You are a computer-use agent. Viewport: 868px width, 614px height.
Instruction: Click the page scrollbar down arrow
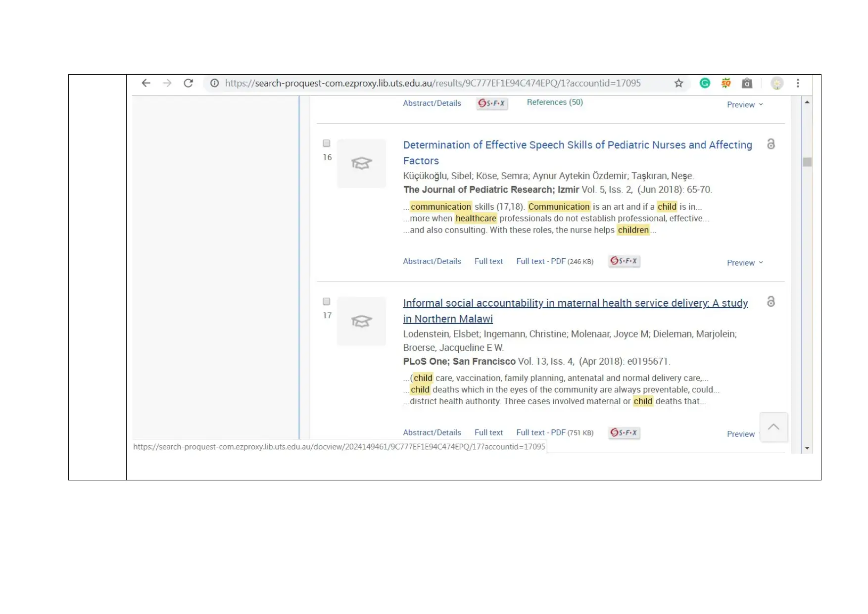(807, 448)
